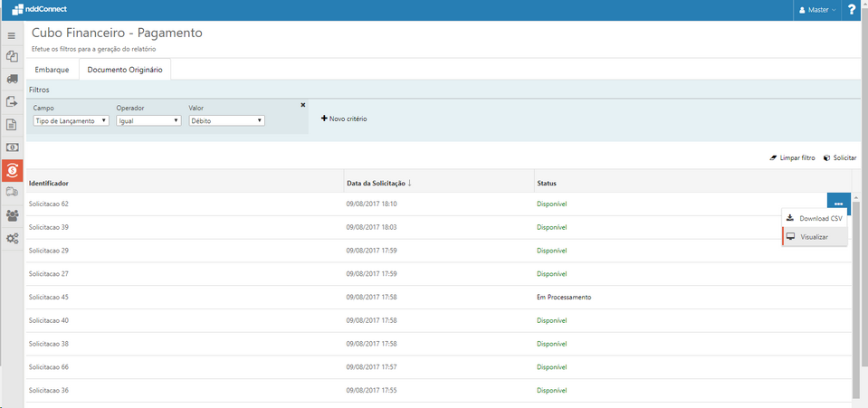The height and width of the screenshot is (408, 868).
Task: Open the Operador dropdown
Action: pyautogui.click(x=148, y=120)
